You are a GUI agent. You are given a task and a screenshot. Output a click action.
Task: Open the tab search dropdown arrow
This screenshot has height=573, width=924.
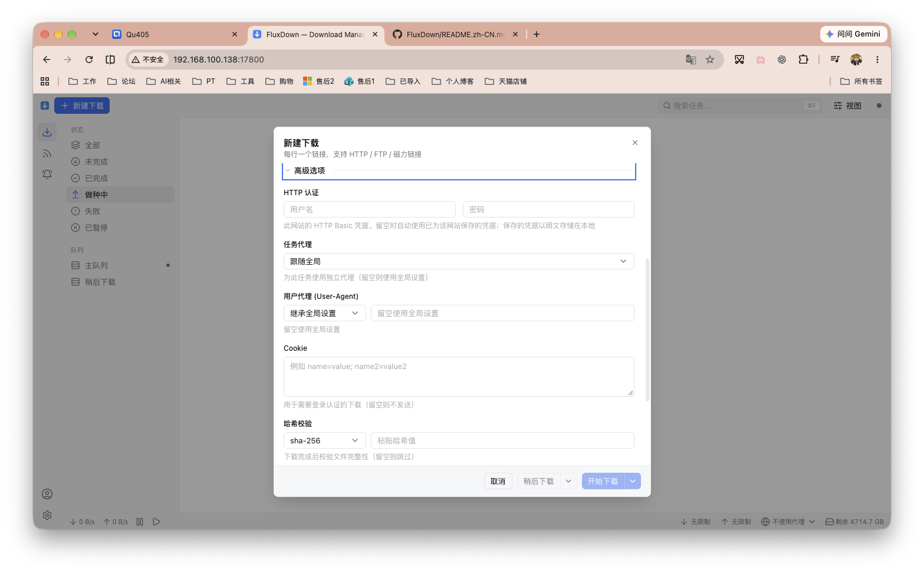tap(96, 34)
